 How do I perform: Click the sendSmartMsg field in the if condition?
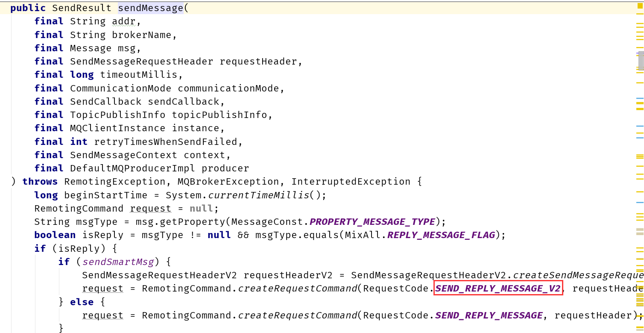[x=118, y=261]
